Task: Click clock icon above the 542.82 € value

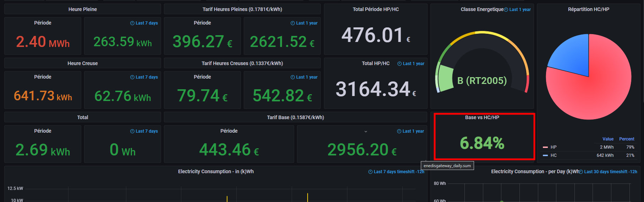Action: 293,77
